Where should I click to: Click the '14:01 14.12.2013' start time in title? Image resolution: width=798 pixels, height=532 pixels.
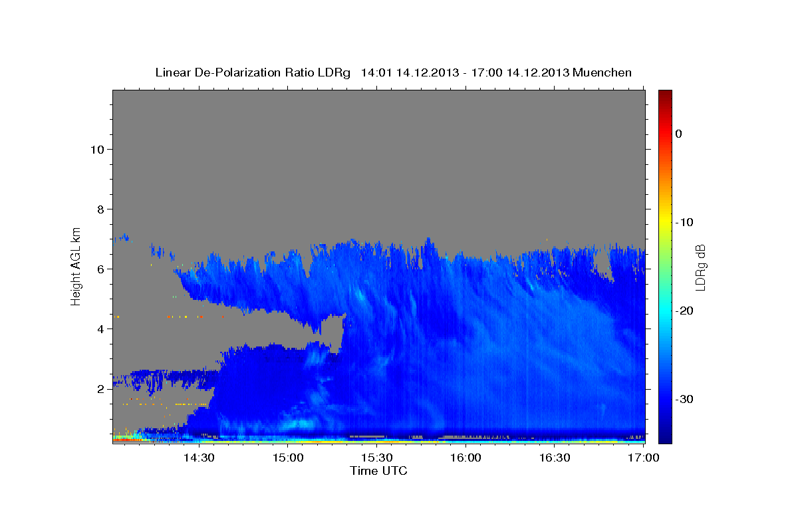pos(409,72)
